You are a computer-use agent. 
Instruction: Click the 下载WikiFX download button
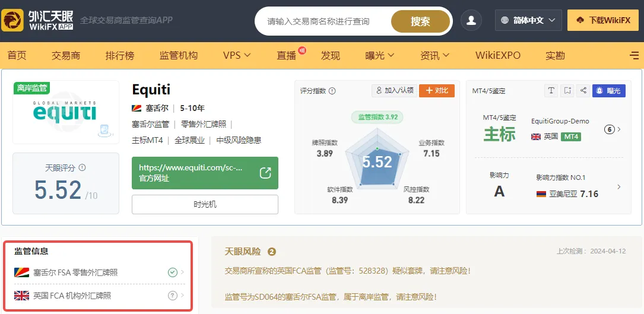[602, 20]
